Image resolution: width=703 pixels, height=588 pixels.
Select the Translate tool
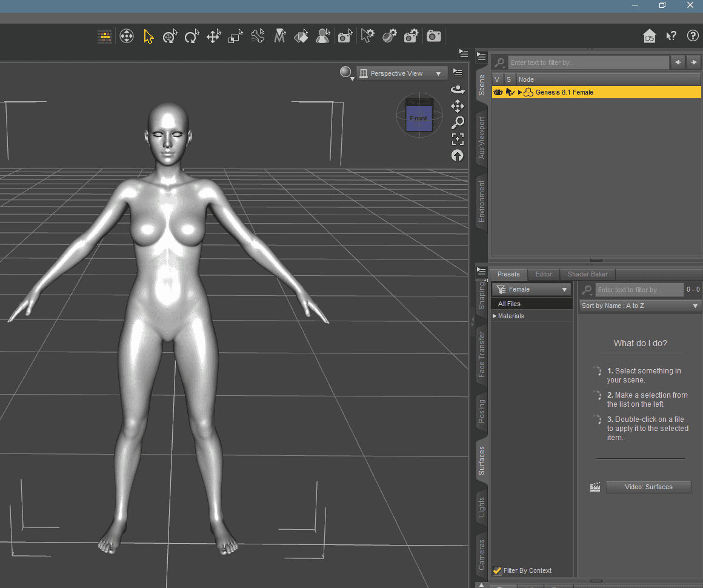click(213, 36)
